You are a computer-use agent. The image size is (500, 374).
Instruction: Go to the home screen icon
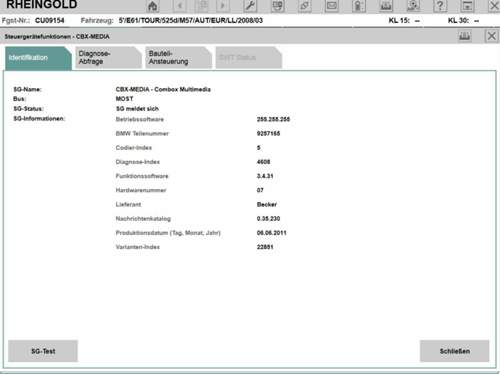[153, 6]
